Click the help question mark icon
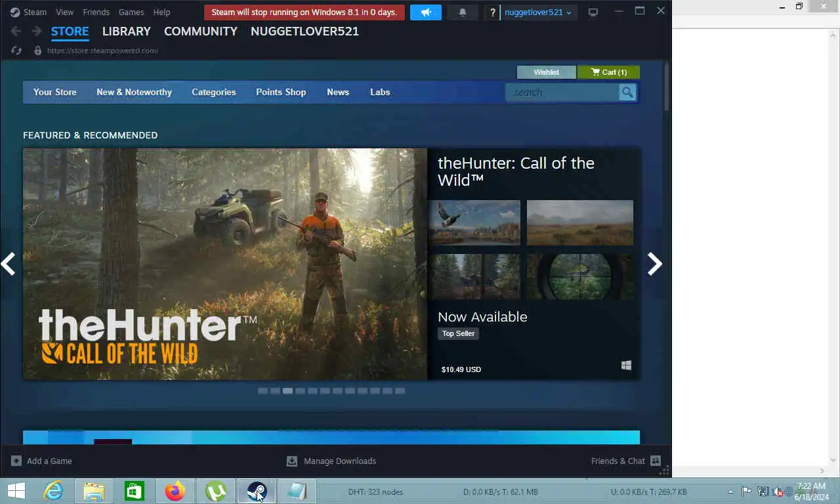The width and height of the screenshot is (840, 504). click(493, 12)
